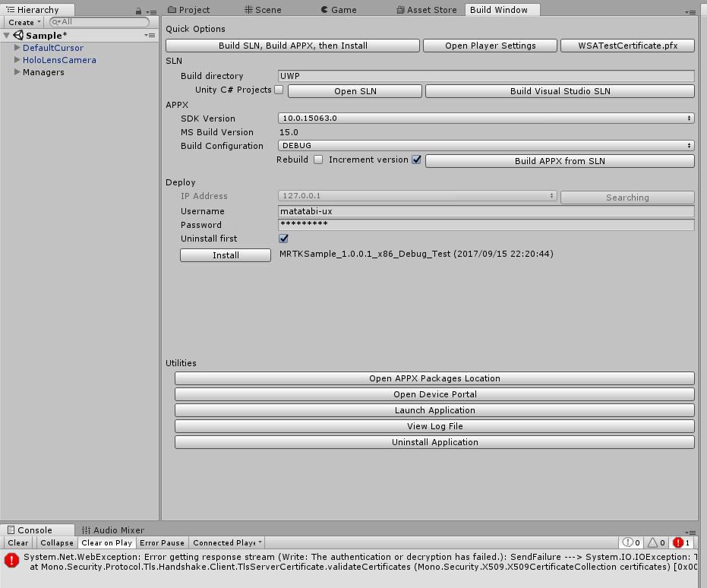The width and height of the screenshot is (707, 588).
Task: Open the Build Window panel options icon
Action: (x=690, y=12)
